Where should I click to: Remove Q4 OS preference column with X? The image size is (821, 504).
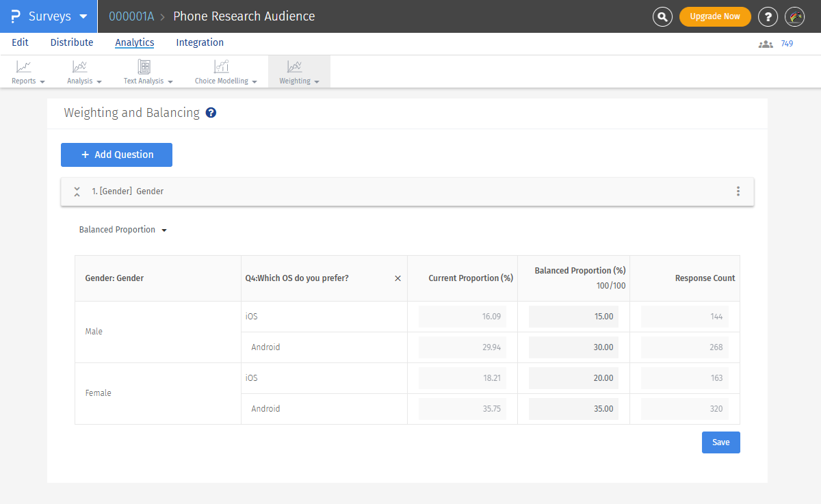click(x=398, y=278)
